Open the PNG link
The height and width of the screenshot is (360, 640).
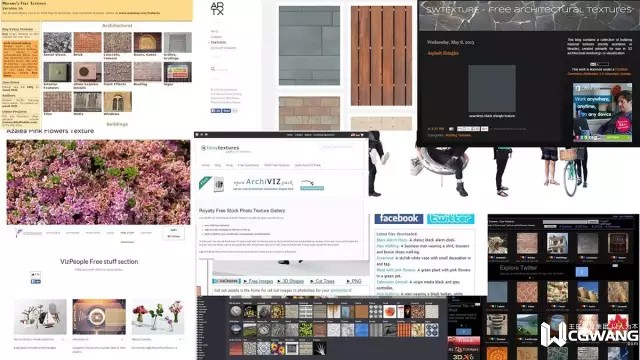coord(354,281)
